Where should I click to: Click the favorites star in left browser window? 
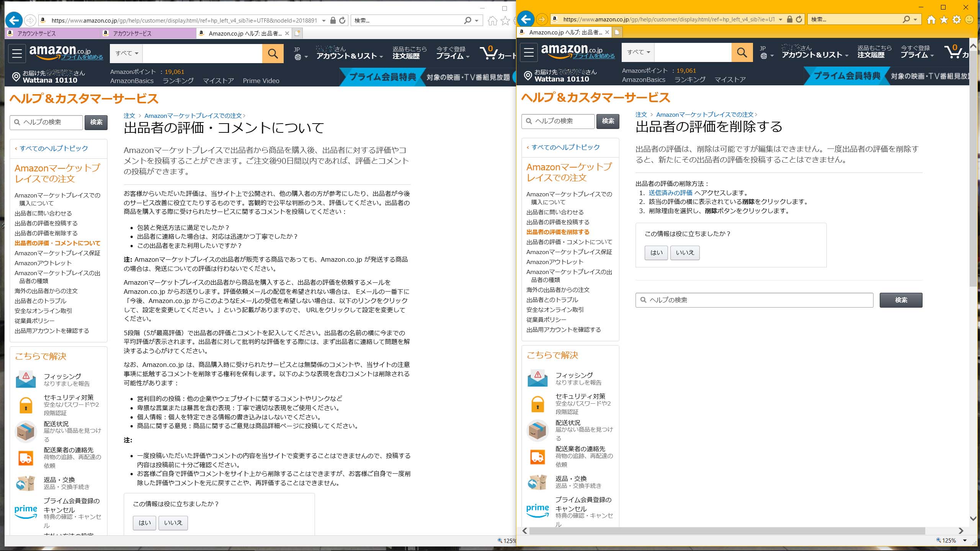pyautogui.click(x=505, y=21)
